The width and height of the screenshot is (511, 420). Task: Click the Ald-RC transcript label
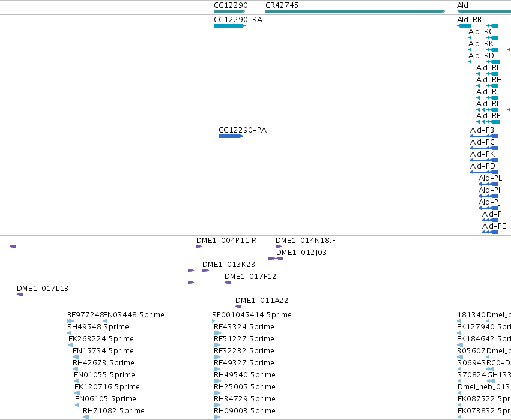481,32
